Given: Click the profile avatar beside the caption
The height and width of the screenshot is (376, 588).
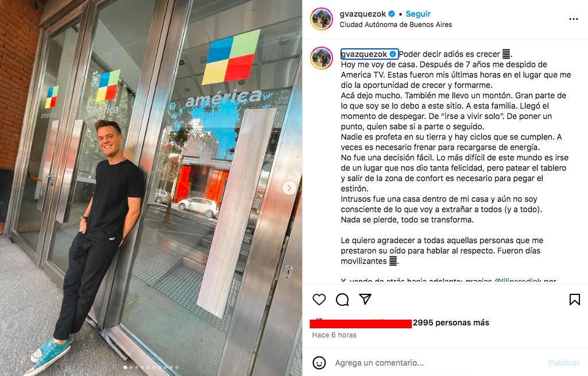Looking at the screenshot, I should click(322, 58).
